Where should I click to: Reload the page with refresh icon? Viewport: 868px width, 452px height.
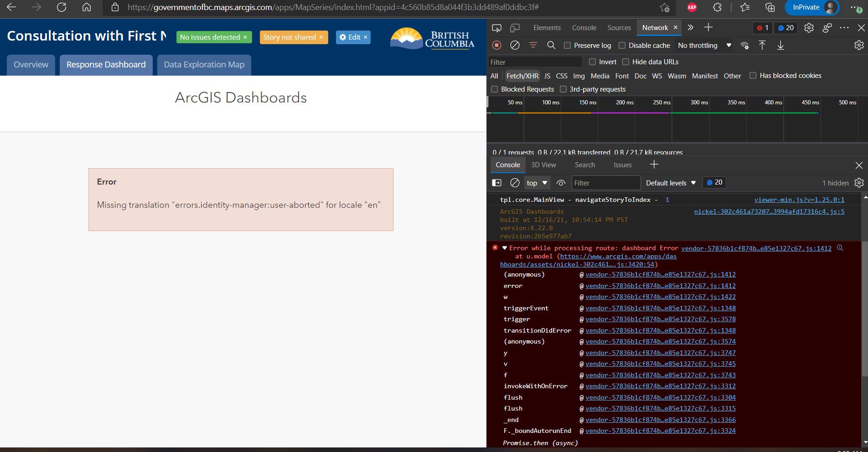pos(62,7)
